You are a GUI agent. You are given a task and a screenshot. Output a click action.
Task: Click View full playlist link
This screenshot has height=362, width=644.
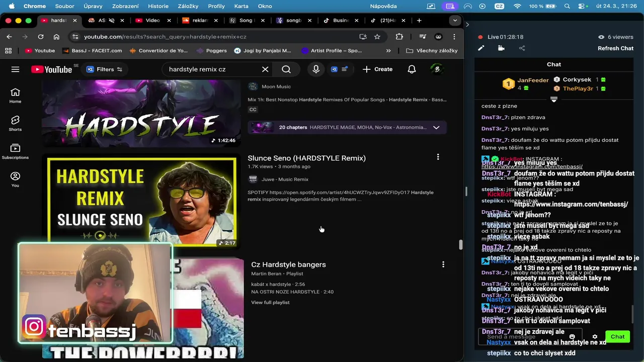coord(270,303)
